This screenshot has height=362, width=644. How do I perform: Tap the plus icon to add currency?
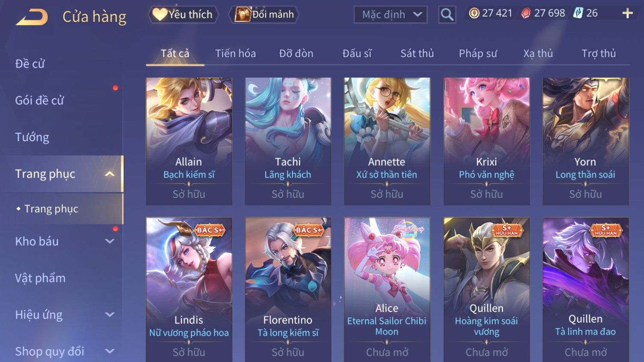(627, 13)
